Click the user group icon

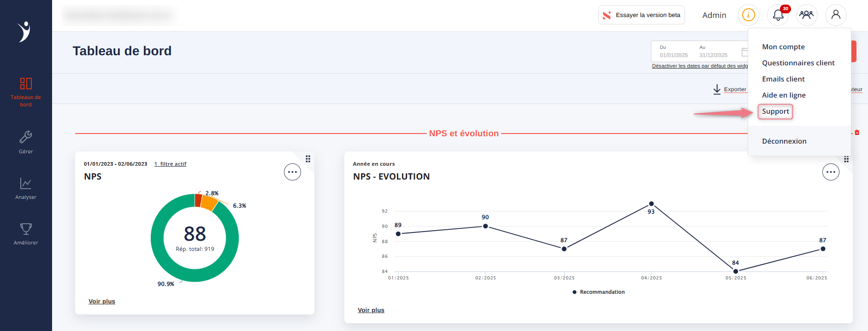click(x=806, y=15)
